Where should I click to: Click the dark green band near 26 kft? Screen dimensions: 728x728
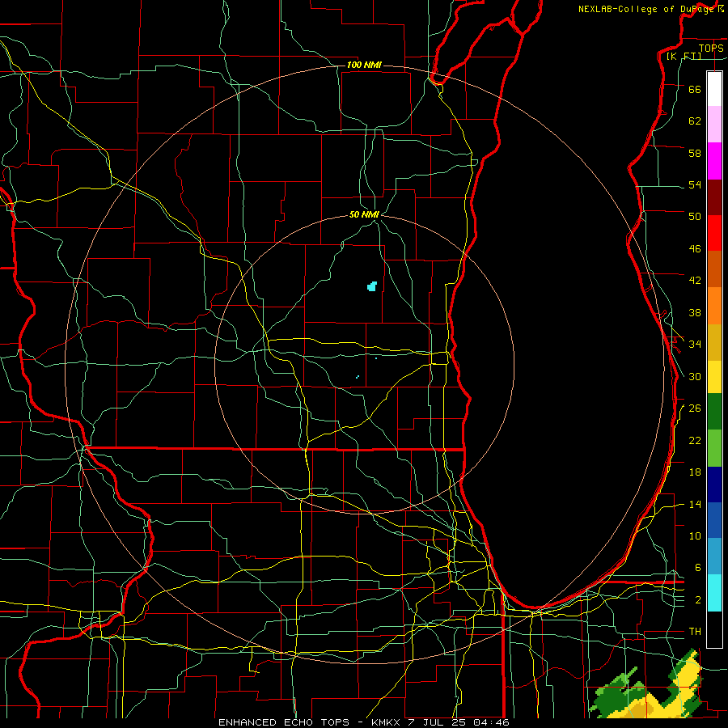click(x=714, y=412)
